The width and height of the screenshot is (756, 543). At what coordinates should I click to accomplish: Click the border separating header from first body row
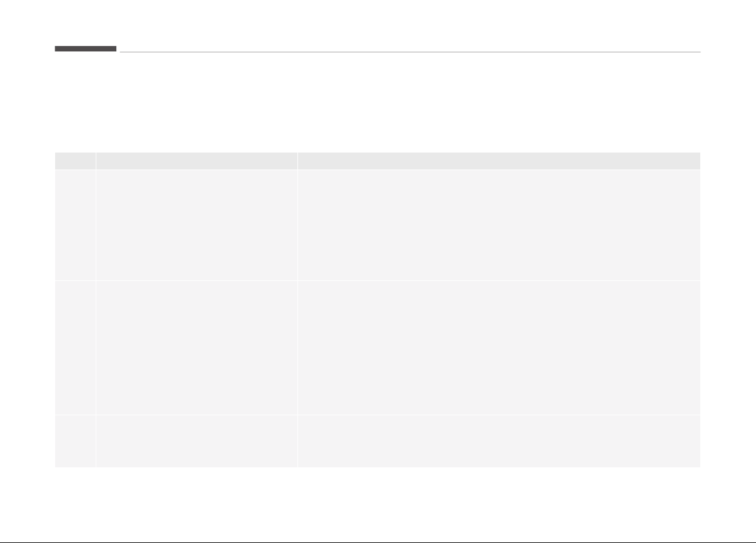coord(377,169)
